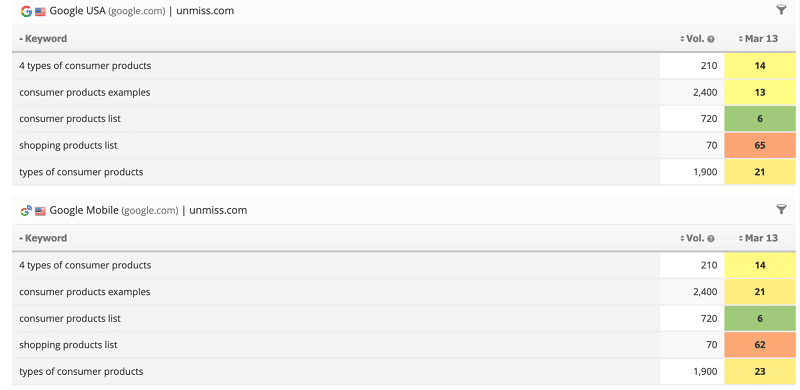Image resolution: width=800 pixels, height=390 pixels.
Task: Click the Google Mobile logo icon
Action: click(26, 210)
